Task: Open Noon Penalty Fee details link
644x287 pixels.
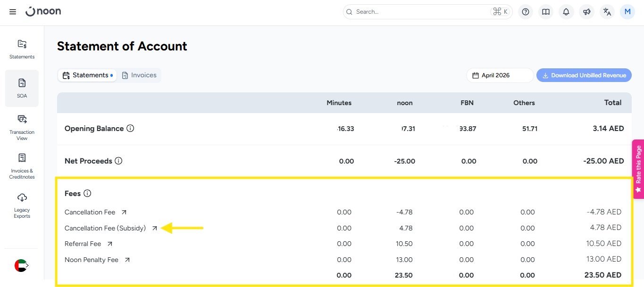Action: click(127, 260)
